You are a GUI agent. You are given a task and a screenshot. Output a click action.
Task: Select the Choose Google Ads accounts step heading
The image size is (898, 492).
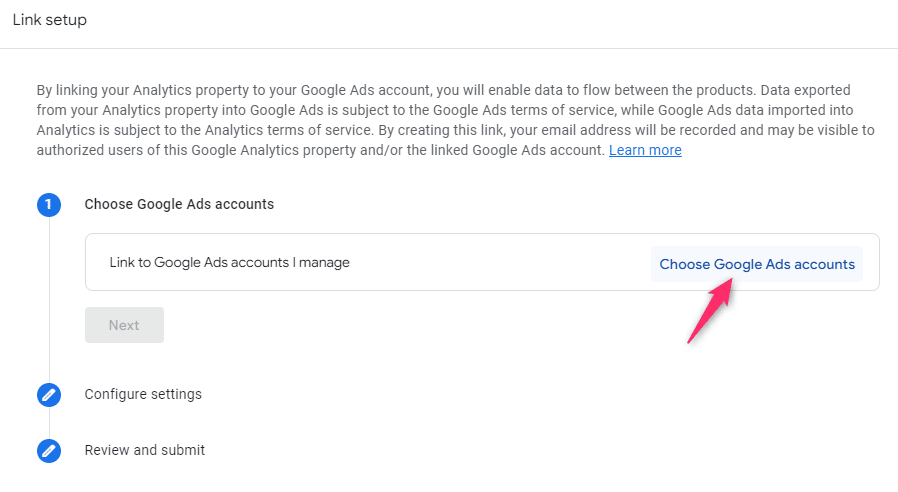click(x=179, y=204)
